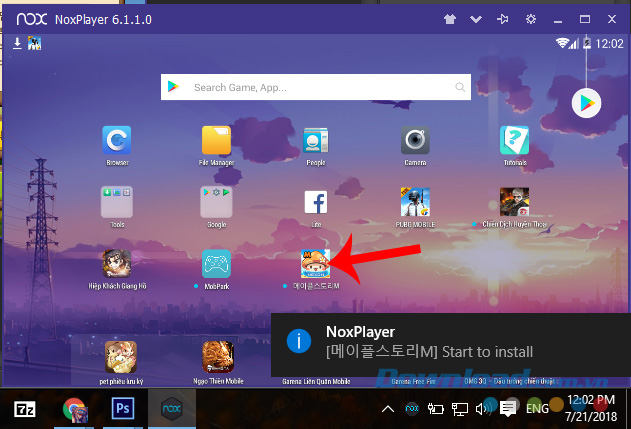Click the NoxPlayer install notification toast

pos(451,344)
